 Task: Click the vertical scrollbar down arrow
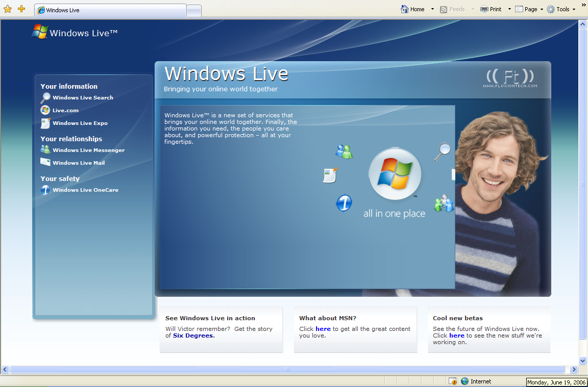click(583, 361)
